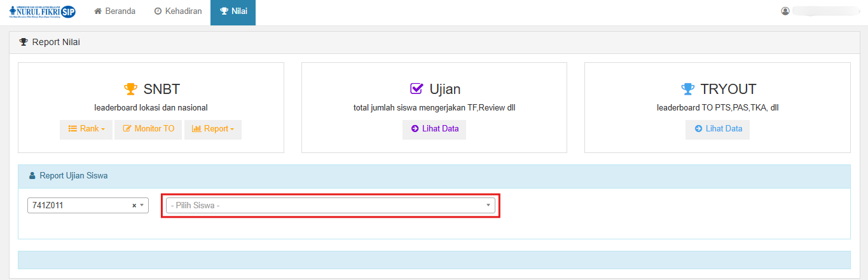Click the trophy icon beside Report Nilai
Image resolution: width=868 pixels, height=280 pixels.
coord(24,43)
